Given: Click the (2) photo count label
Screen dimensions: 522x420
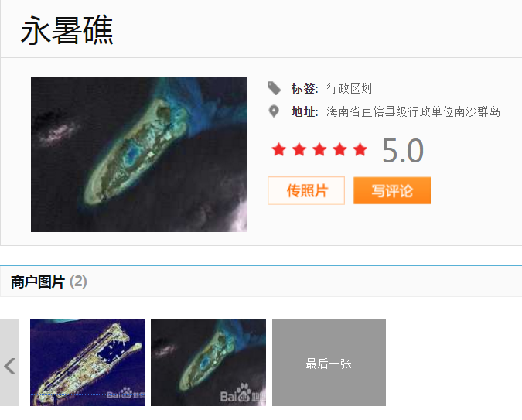Looking at the screenshot, I should click(78, 282).
